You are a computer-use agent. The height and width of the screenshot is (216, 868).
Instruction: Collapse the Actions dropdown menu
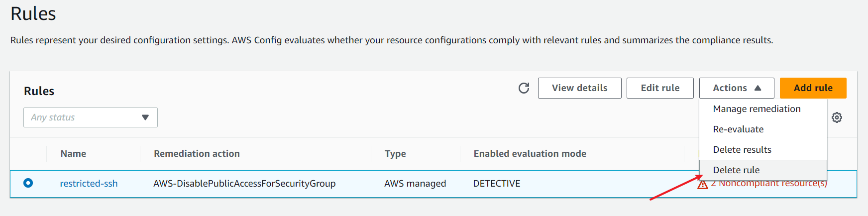pyautogui.click(x=736, y=88)
